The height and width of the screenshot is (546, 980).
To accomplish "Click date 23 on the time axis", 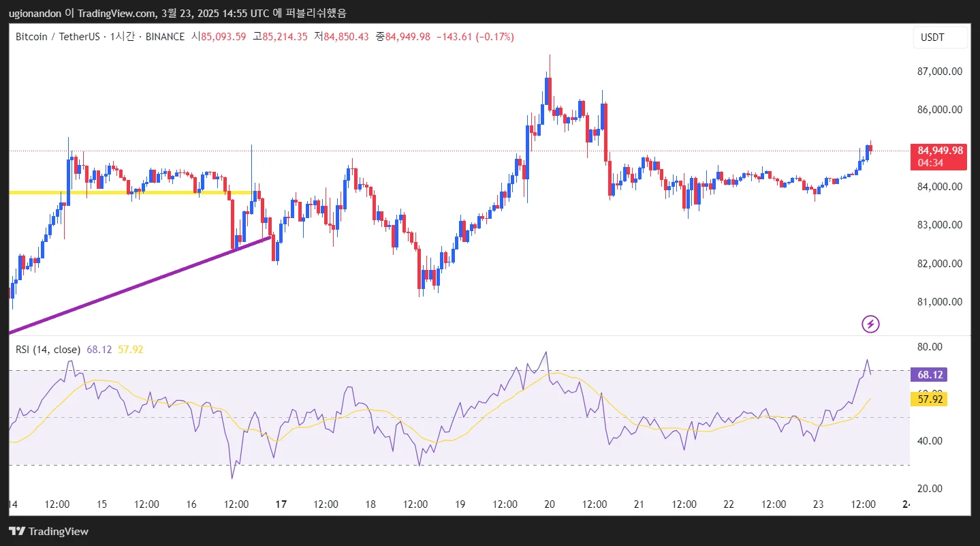I will [x=819, y=504].
